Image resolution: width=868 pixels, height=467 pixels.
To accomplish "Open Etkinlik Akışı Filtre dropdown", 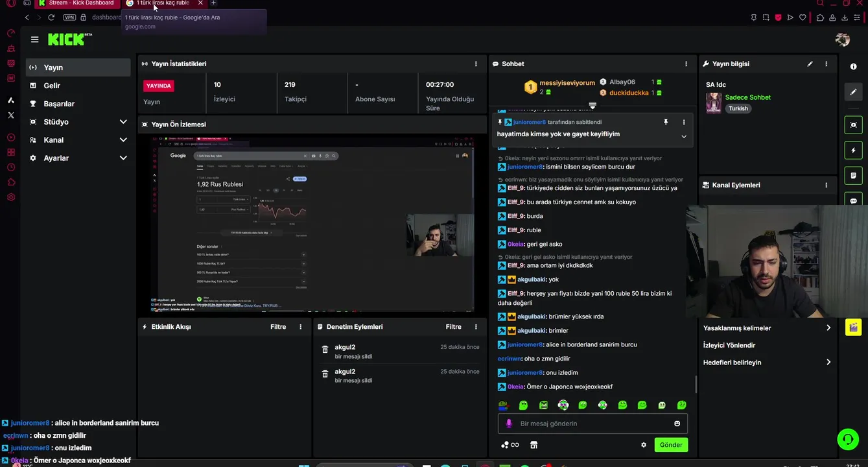I will (278, 327).
